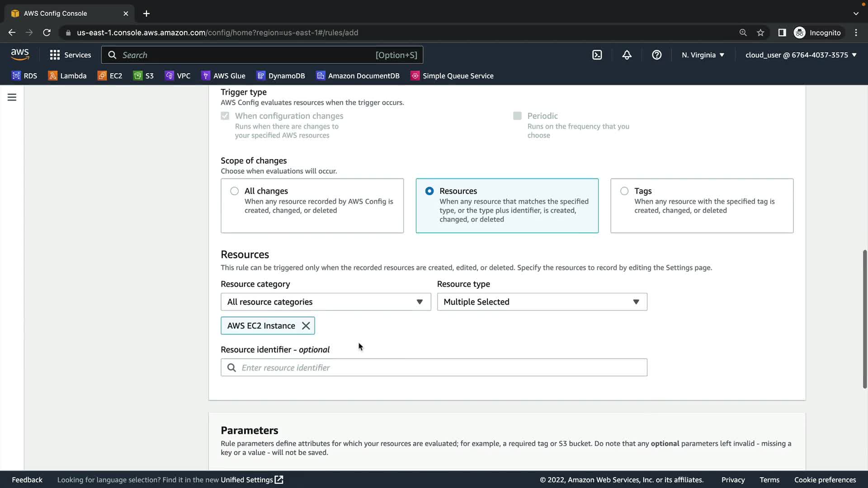Viewport: 868px width, 488px height.
Task: Open the notifications bell icon
Action: 627,55
